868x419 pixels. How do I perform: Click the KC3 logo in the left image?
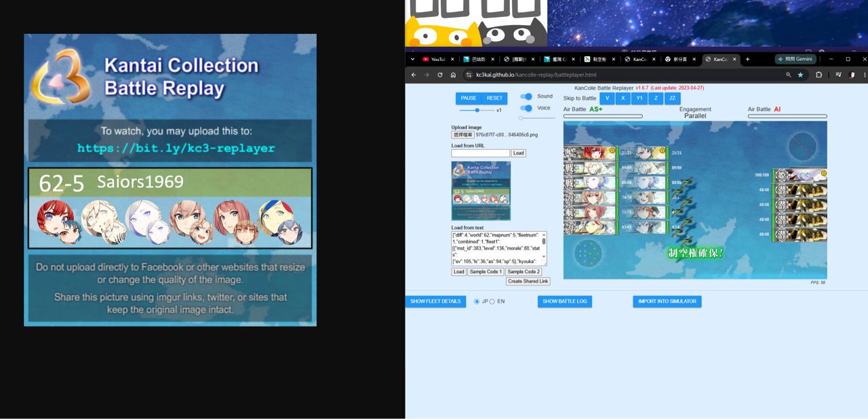pos(60,75)
